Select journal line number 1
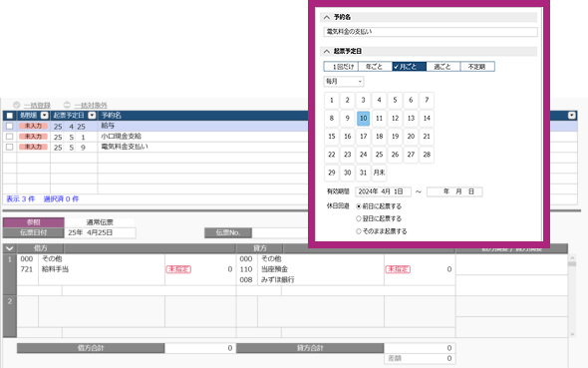 (10, 274)
